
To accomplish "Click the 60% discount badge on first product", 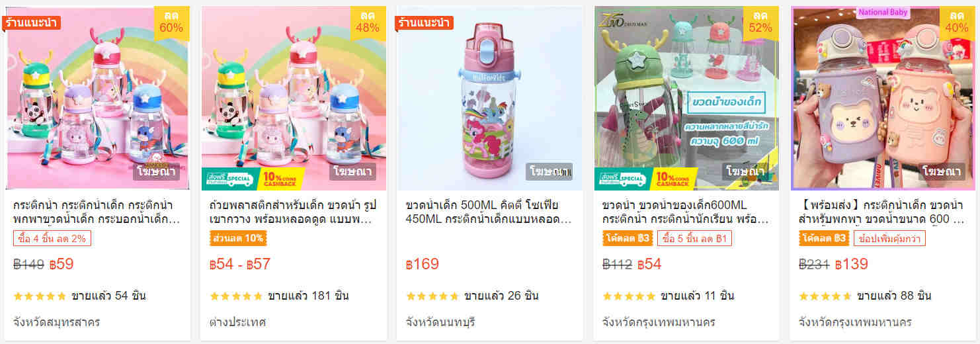I will click(171, 23).
